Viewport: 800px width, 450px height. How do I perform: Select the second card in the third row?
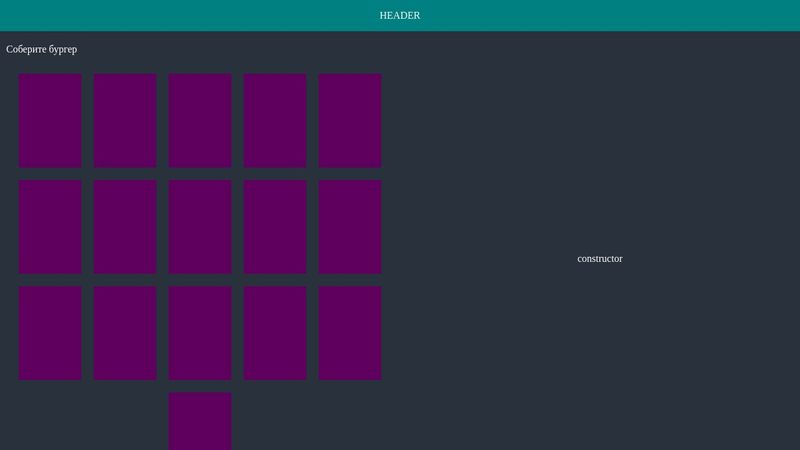coord(125,333)
